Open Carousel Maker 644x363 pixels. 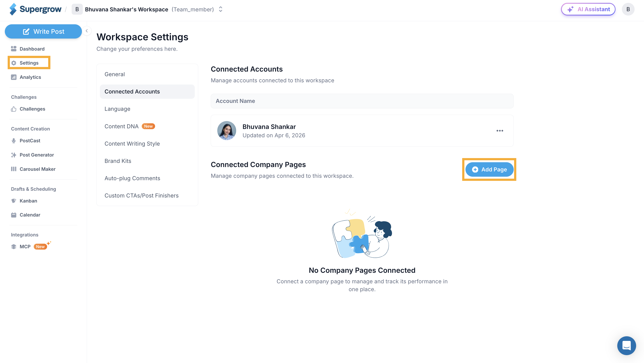(x=37, y=169)
